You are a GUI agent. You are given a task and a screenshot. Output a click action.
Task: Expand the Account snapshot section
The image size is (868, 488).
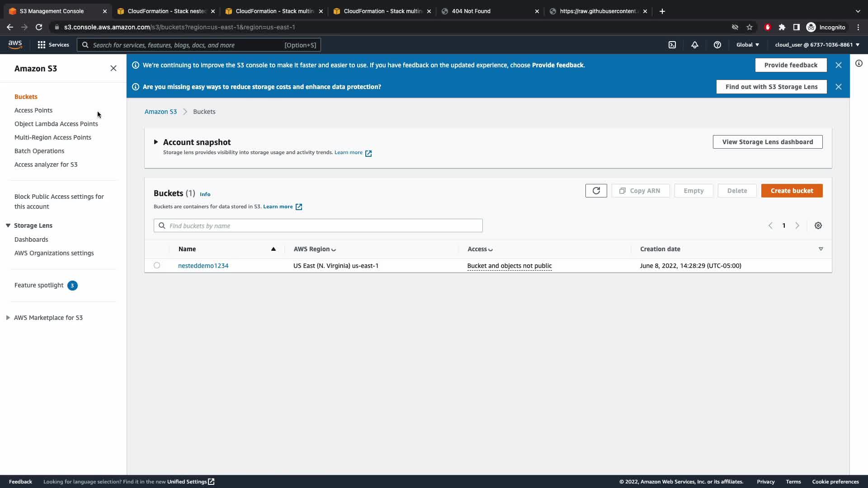156,142
